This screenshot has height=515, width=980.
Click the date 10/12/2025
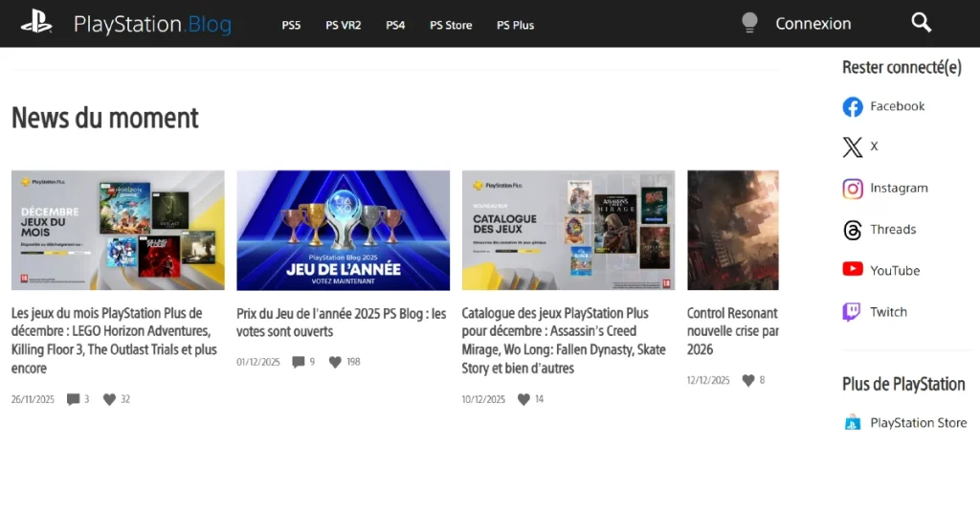pos(483,399)
